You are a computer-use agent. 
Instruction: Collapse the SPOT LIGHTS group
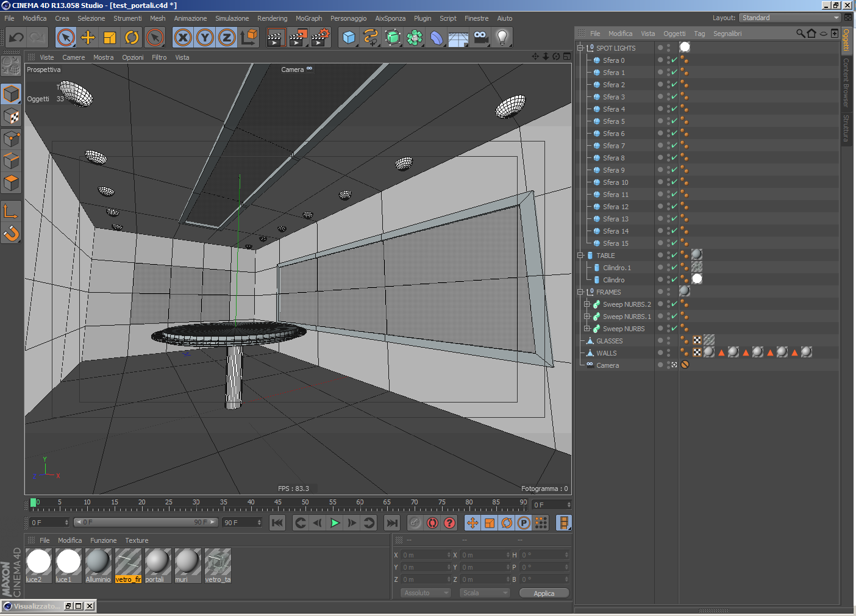580,48
